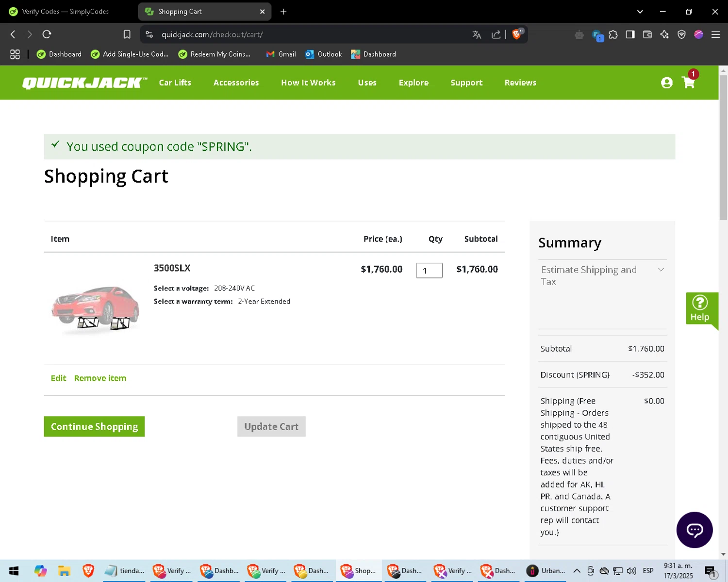Screen dimensions: 728x582
Task: Click the ESP language indicator
Action: pyautogui.click(x=648, y=571)
